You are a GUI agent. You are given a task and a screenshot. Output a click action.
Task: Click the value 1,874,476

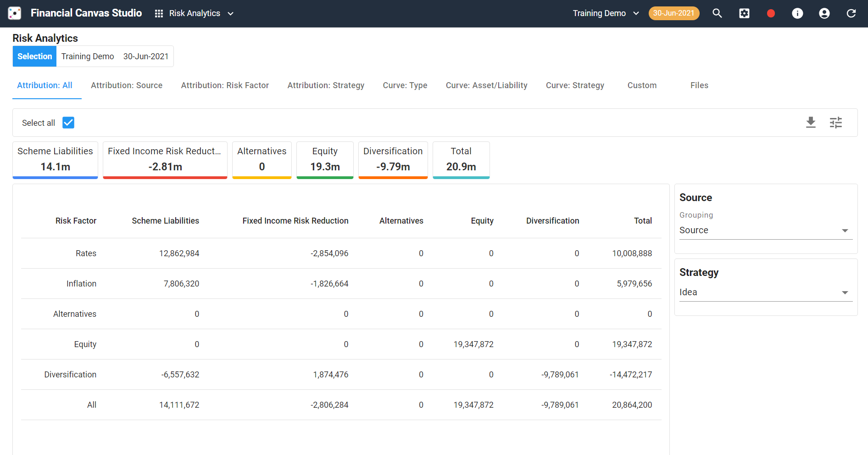click(331, 375)
